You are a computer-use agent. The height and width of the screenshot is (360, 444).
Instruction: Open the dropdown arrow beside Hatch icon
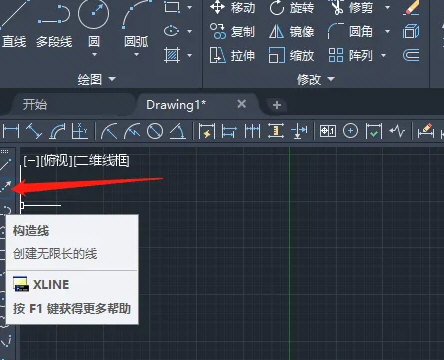point(189,55)
